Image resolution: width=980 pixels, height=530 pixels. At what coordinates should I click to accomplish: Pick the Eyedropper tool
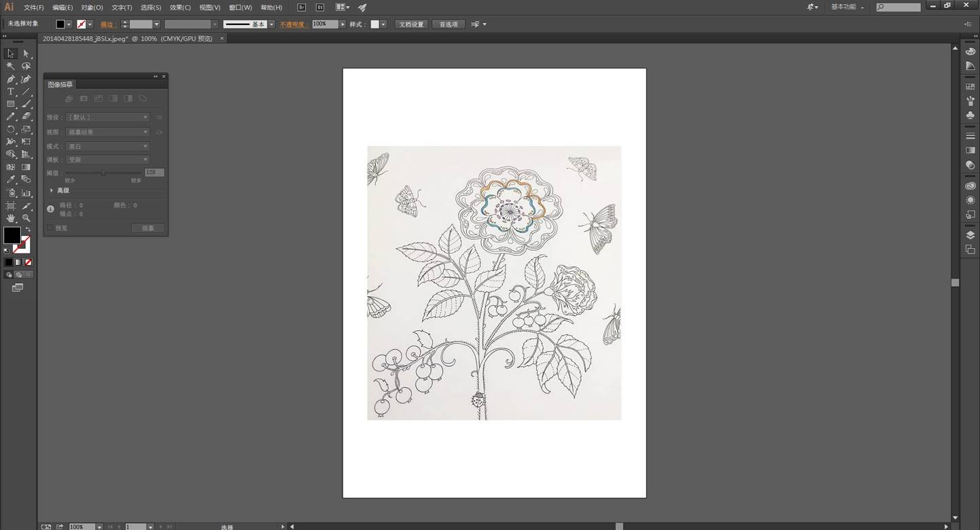(x=11, y=179)
